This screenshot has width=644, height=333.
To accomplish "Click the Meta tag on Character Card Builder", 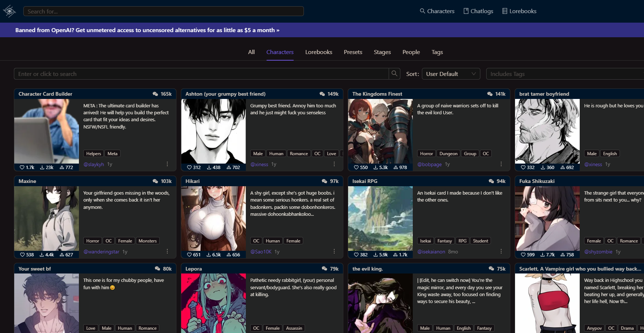I will point(113,154).
